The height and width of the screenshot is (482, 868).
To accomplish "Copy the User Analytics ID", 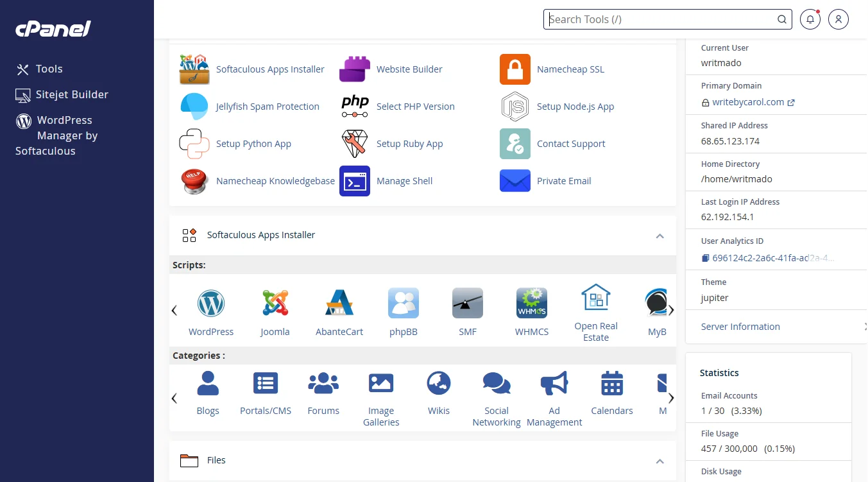I will click(x=706, y=258).
